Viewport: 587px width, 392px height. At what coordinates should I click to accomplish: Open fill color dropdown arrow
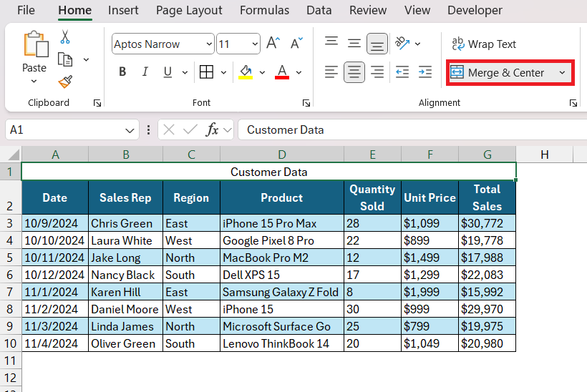point(262,72)
